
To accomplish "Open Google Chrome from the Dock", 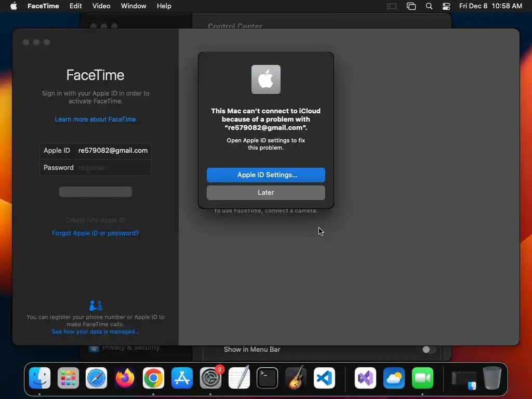I will [153, 378].
